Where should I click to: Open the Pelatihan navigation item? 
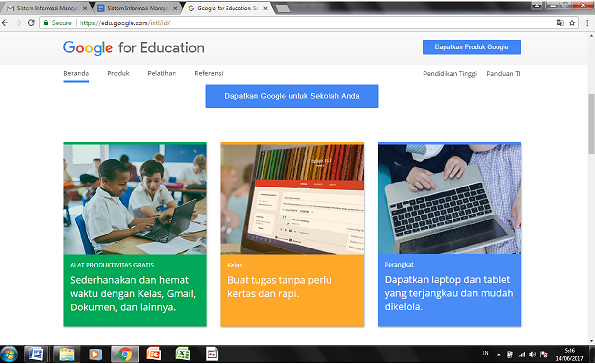point(162,73)
